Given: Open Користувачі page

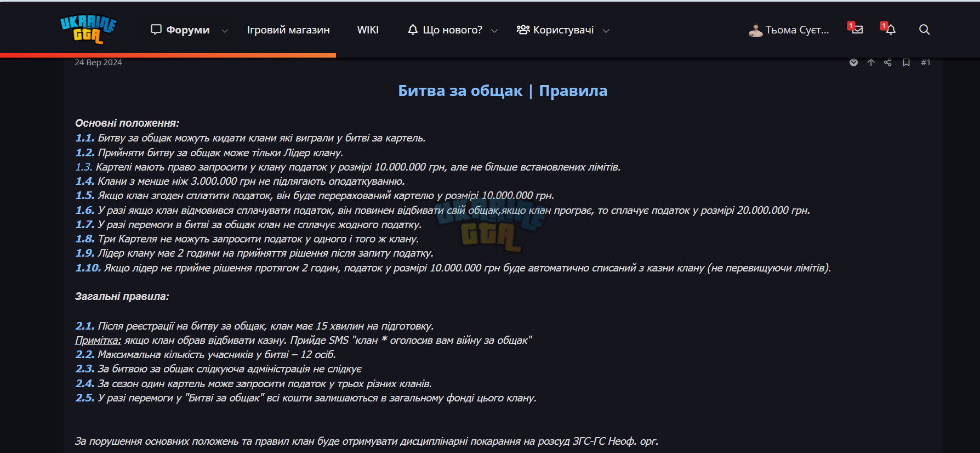Looking at the screenshot, I should click(555, 30).
